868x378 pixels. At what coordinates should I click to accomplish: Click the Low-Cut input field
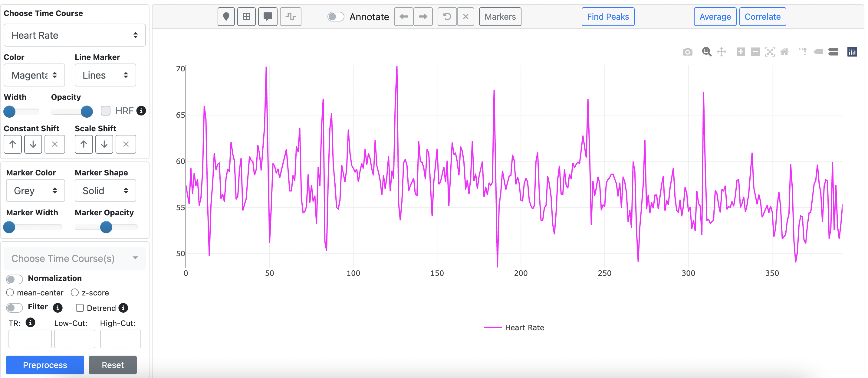(x=74, y=339)
